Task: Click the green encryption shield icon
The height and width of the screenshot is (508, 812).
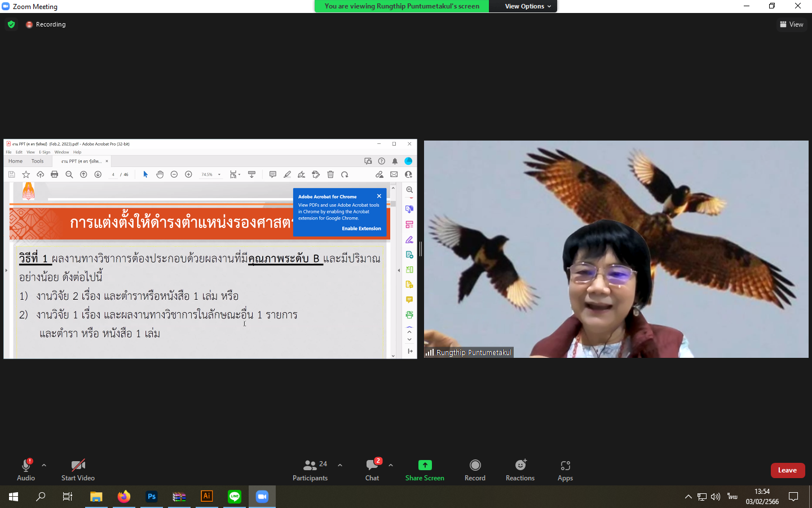Action: tap(11, 24)
